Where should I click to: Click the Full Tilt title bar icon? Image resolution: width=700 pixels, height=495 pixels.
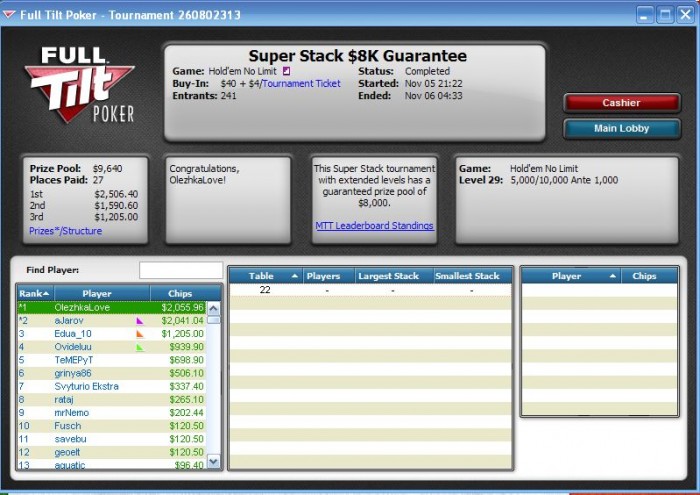coord(9,15)
